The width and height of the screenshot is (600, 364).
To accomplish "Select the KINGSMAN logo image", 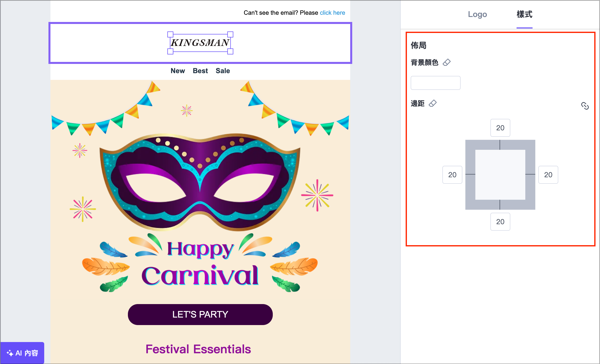I will [200, 43].
